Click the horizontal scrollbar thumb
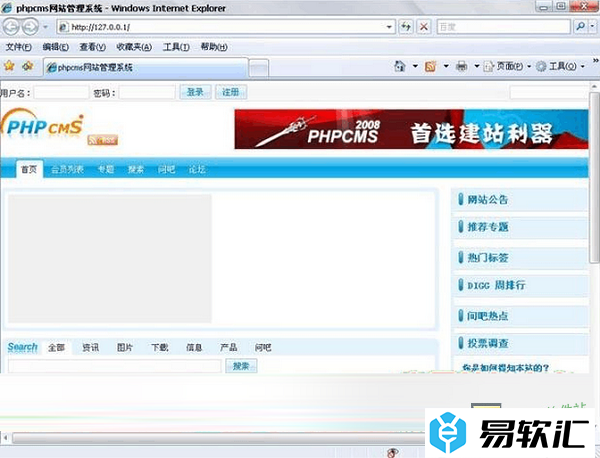Image resolution: width=600 pixels, height=458 pixels. 218,438
